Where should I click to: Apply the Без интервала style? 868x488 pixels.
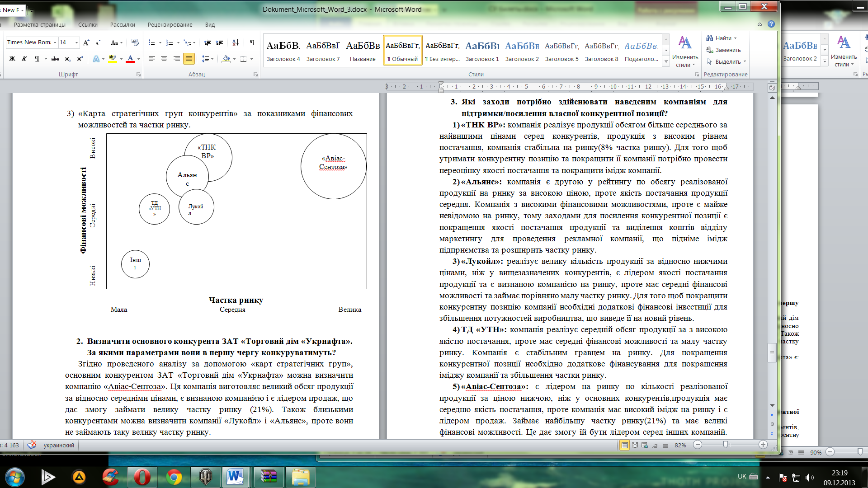point(442,50)
